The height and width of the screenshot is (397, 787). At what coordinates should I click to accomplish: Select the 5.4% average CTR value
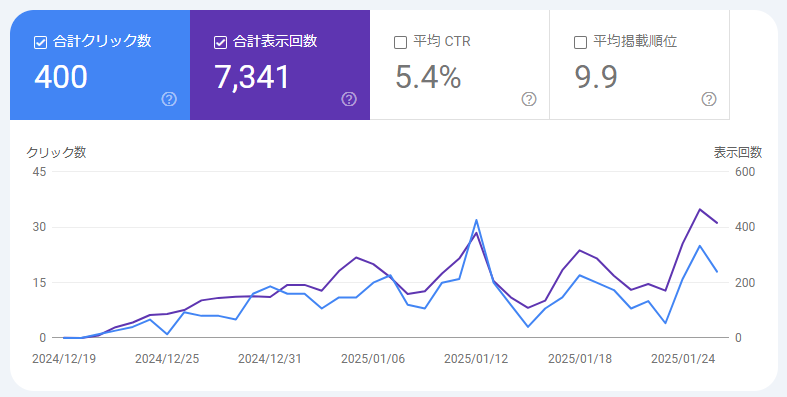[428, 77]
